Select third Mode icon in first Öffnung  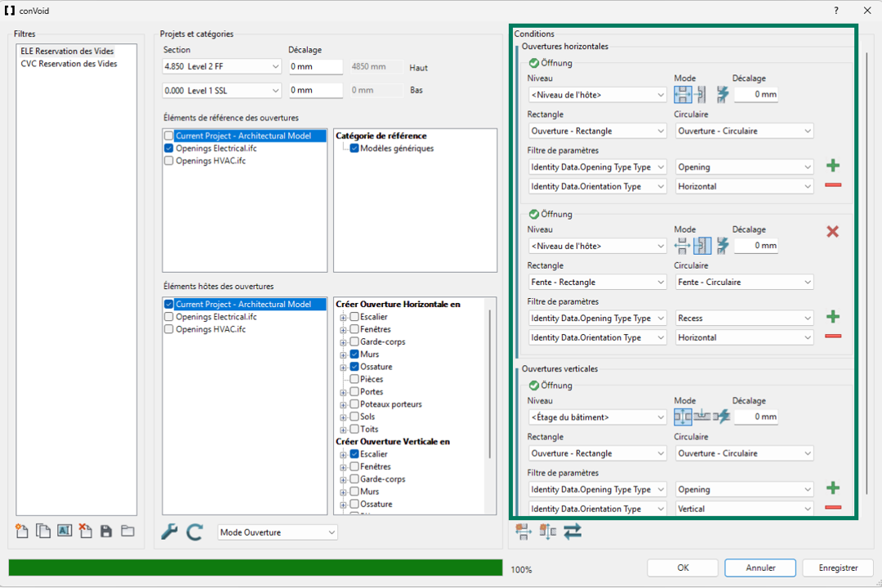point(723,95)
